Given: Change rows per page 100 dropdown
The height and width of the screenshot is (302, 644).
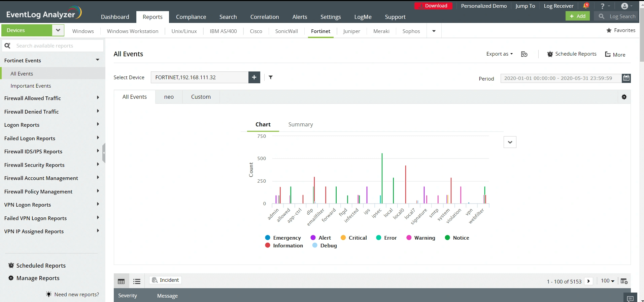Looking at the screenshot, I should [608, 281].
